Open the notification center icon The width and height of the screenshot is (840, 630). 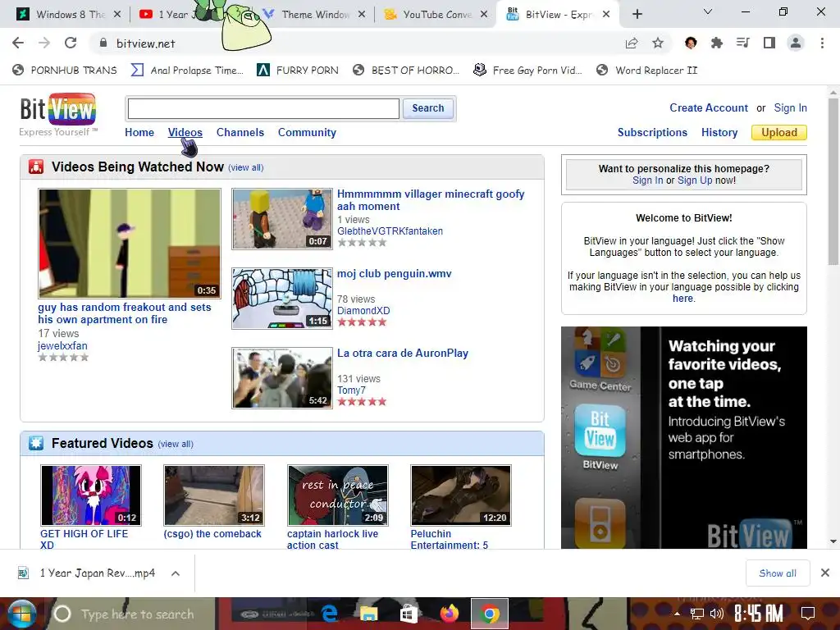pyautogui.click(x=807, y=614)
